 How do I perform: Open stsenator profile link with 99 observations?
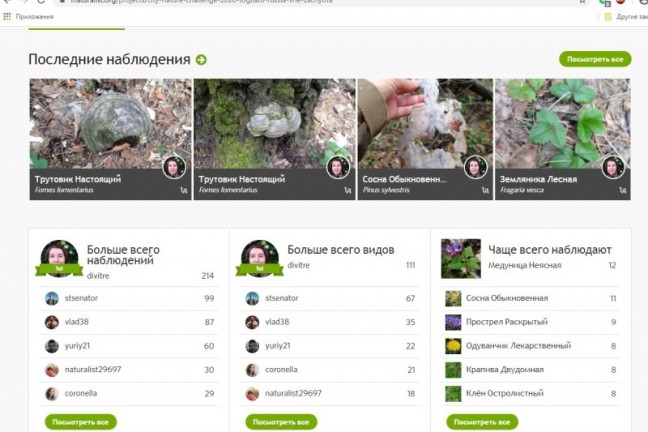pos(81,298)
